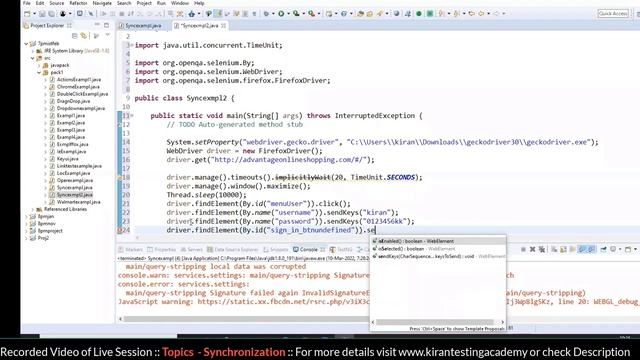
Task: Toggle Link with Editor in Project Explorer
Action: pyautogui.click(x=84, y=36)
